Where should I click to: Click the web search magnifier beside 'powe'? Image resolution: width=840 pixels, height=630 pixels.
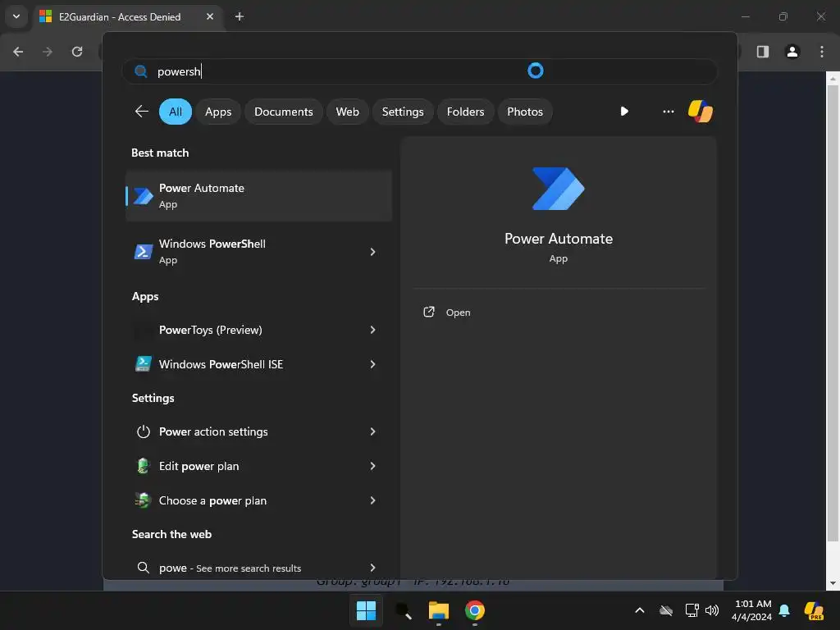(143, 568)
